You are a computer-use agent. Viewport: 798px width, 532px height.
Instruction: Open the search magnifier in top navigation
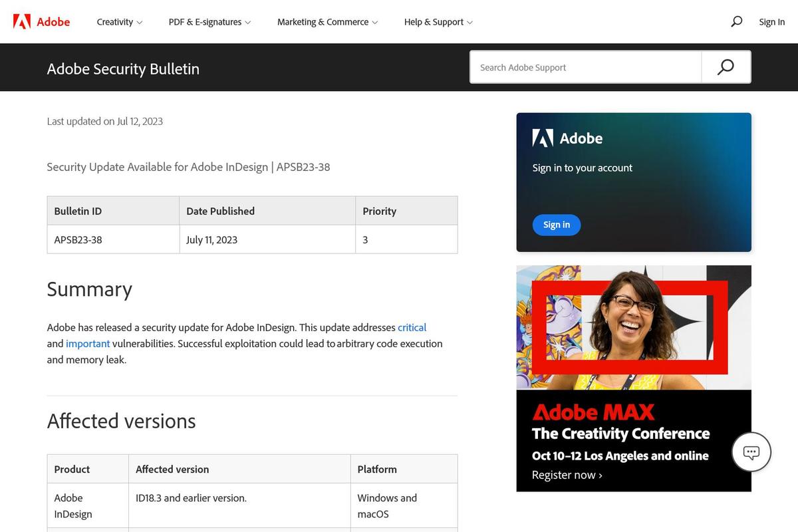(736, 21)
